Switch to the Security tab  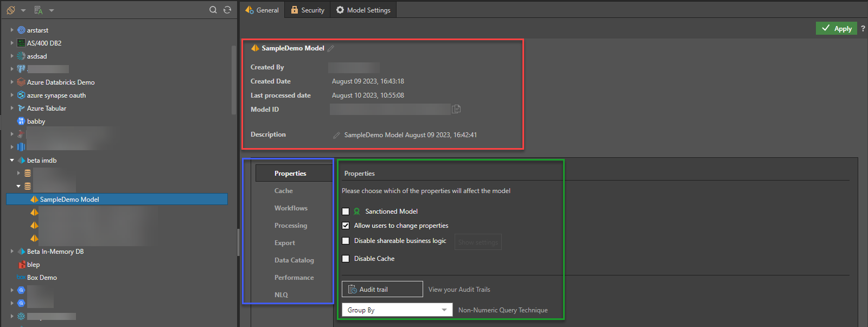click(308, 10)
